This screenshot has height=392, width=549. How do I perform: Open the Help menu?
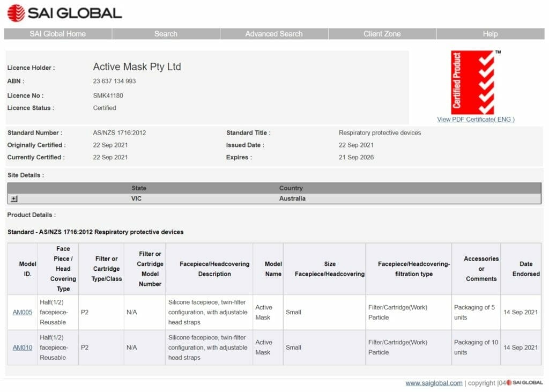pyautogui.click(x=490, y=34)
